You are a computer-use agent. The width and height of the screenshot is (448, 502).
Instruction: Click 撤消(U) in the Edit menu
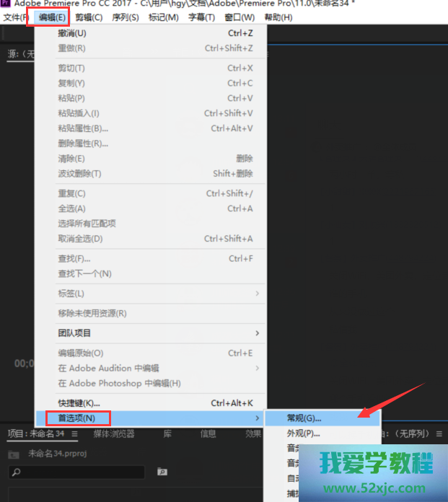click(x=71, y=33)
